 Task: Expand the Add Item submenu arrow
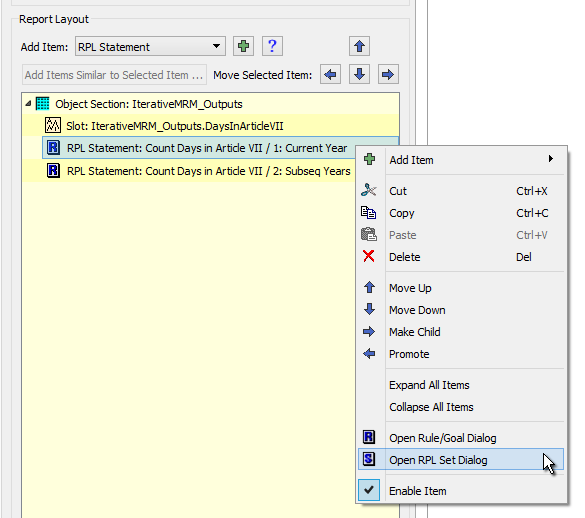coord(551,159)
